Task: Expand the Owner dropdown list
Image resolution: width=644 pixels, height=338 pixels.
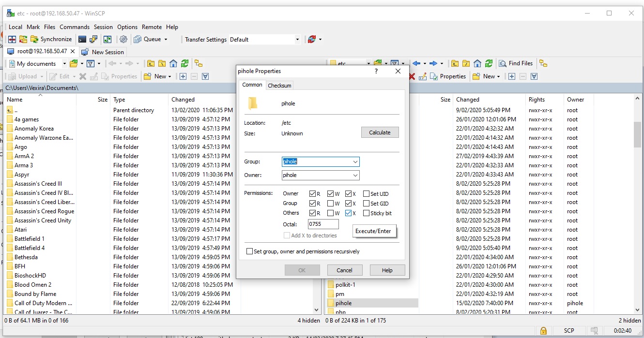Action: coord(355,176)
